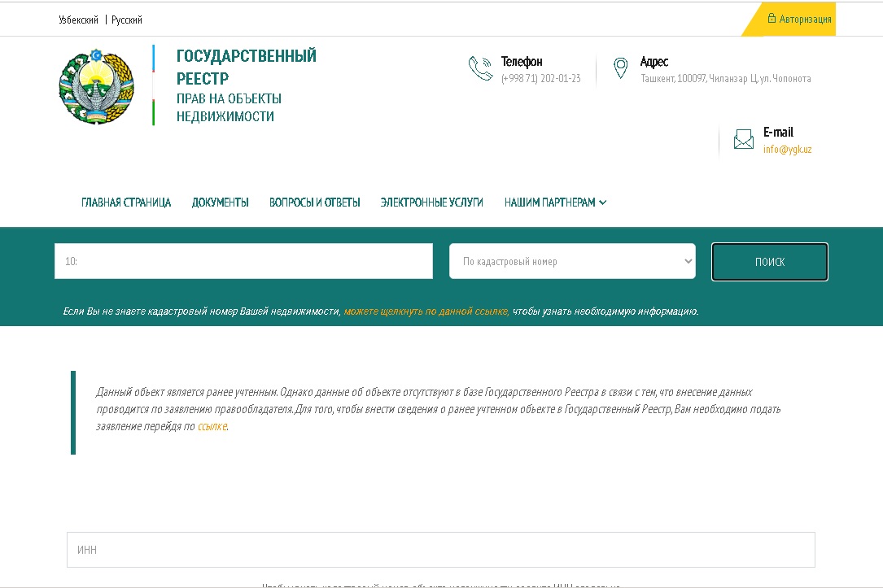The width and height of the screenshot is (883, 588).
Task: Follow the 'можете щелкнуть по данной ссылке' link
Action: point(426,311)
